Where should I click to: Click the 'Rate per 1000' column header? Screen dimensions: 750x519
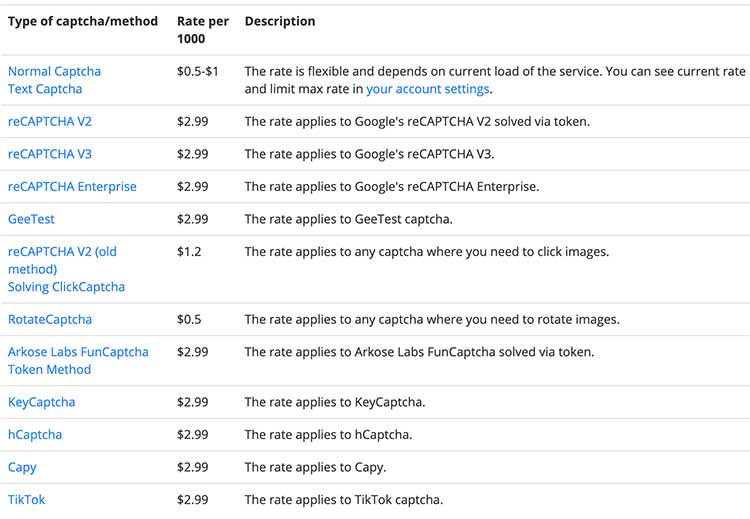pos(203,30)
